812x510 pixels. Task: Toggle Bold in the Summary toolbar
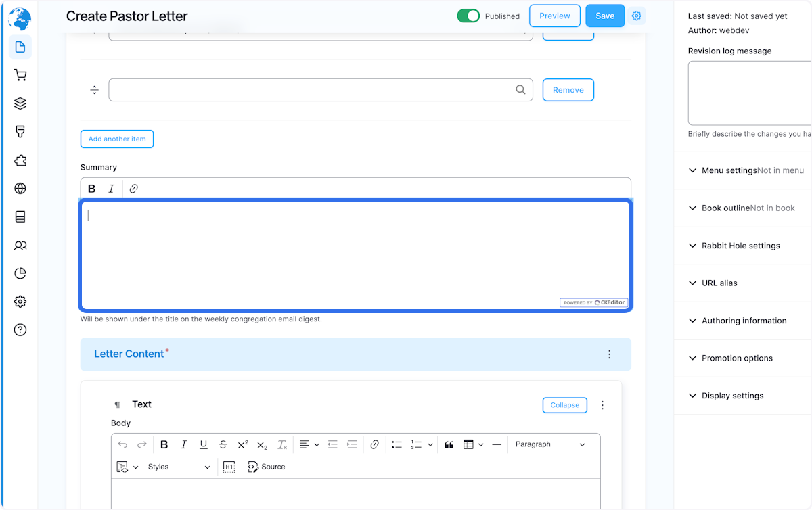[x=91, y=188]
